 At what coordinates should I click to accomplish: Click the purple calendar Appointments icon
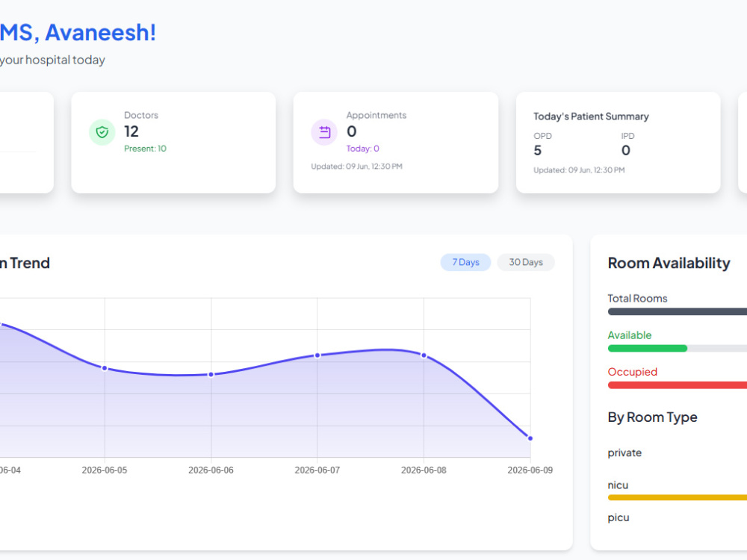[x=324, y=132]
